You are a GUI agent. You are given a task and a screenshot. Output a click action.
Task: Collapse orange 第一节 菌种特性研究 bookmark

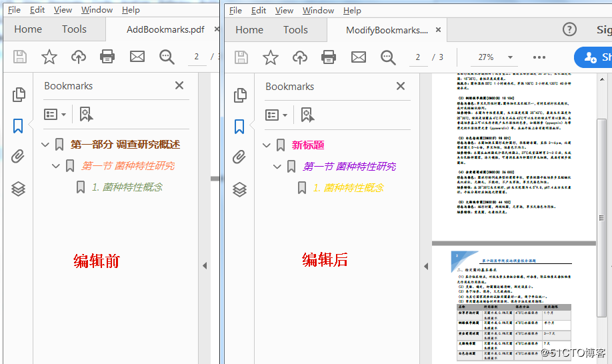click(56, 166)
